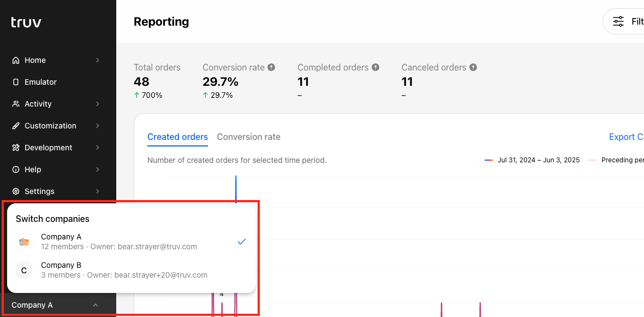Click the 700% increase indicator
This screenshot has height=317, width=644.
(148, 96)
